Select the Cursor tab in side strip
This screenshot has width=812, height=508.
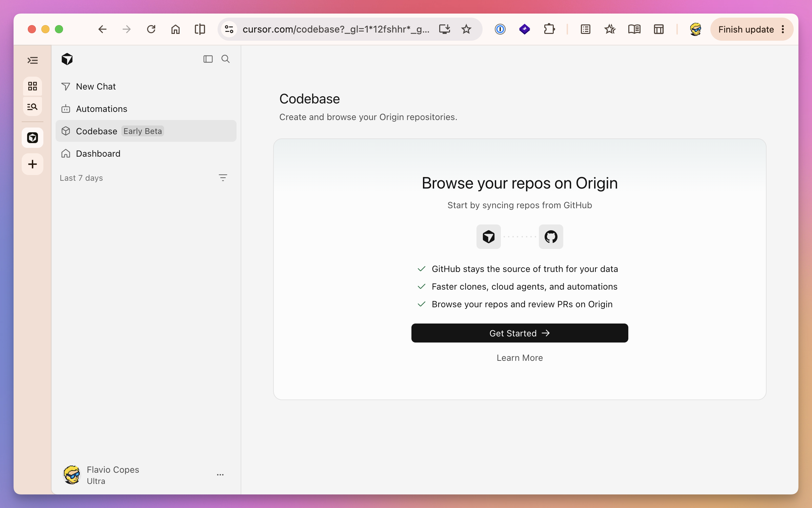[x=33, y=138]
